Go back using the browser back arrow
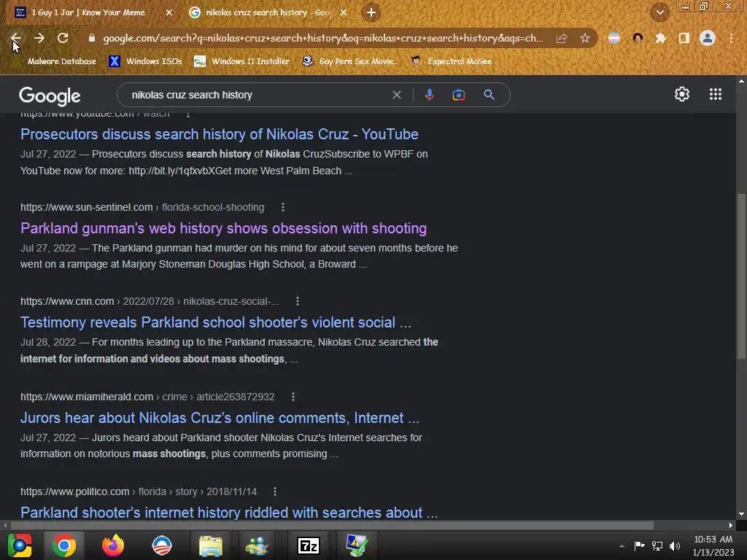The image size is (747, 560). pyautogui.click(x=16, y=38)
